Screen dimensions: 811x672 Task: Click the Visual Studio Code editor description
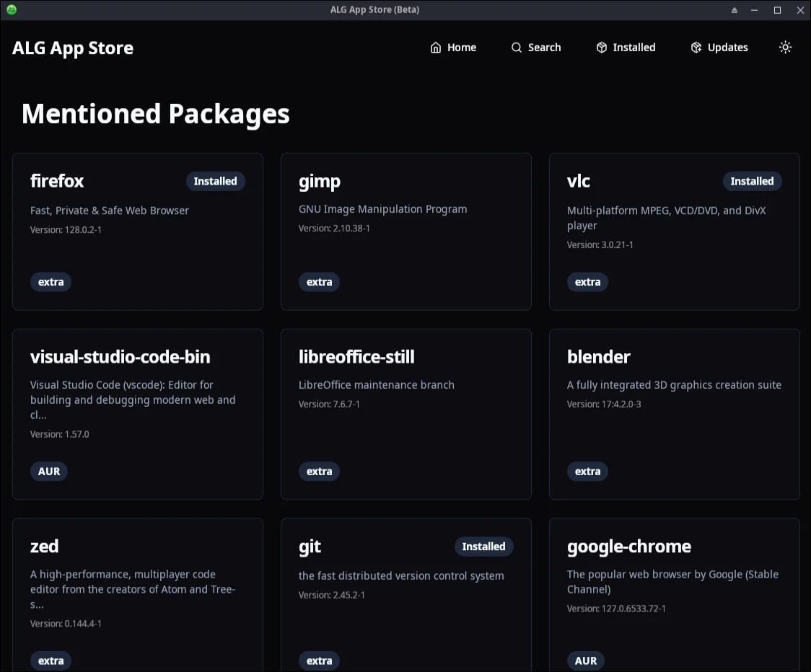(x=133, y=399)
